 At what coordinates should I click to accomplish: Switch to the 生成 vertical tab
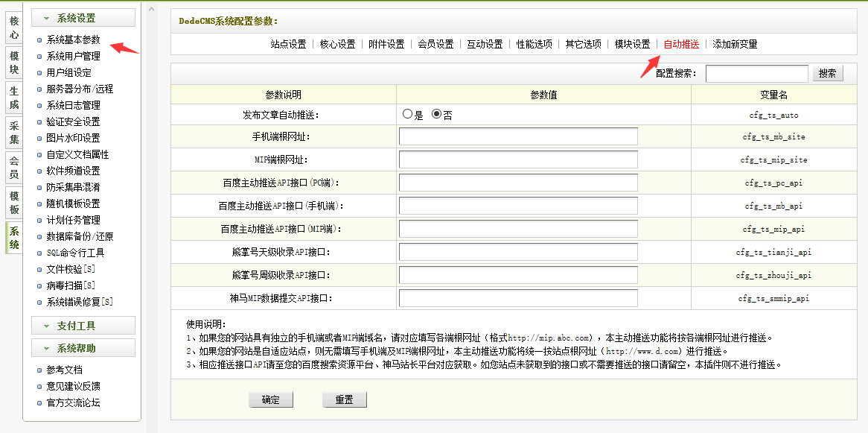pyautogui.click(x=14, y=98)
